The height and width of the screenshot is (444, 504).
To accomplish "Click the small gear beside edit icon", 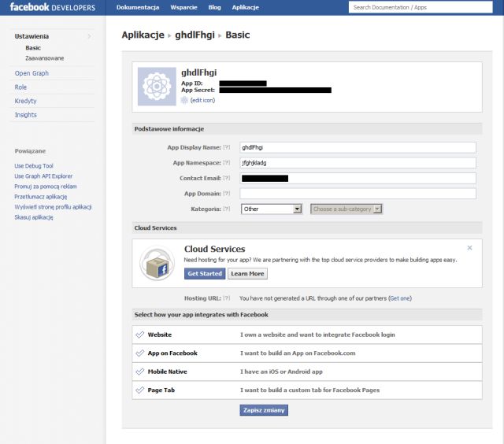I will click(x=184, y=100).
